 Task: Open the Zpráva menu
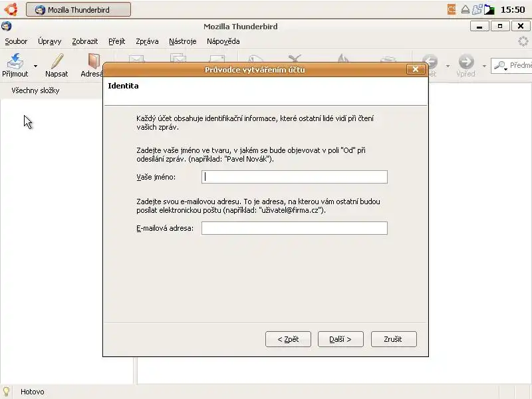[147, 41]
